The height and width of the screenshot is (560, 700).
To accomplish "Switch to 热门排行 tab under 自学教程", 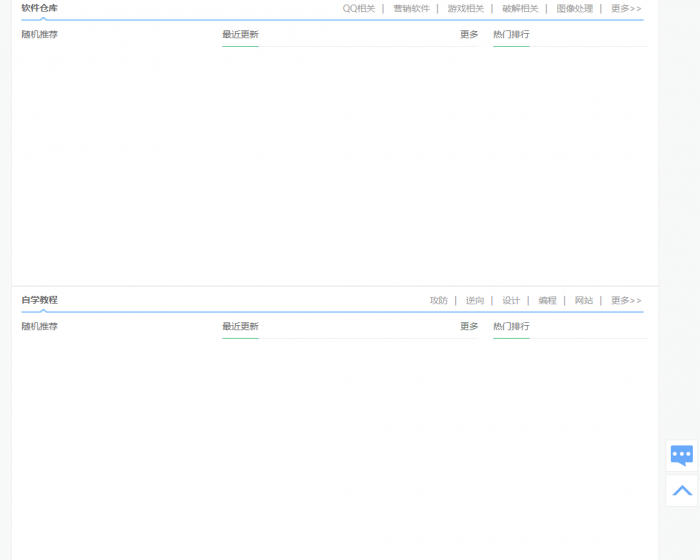I will click(511, 327).
